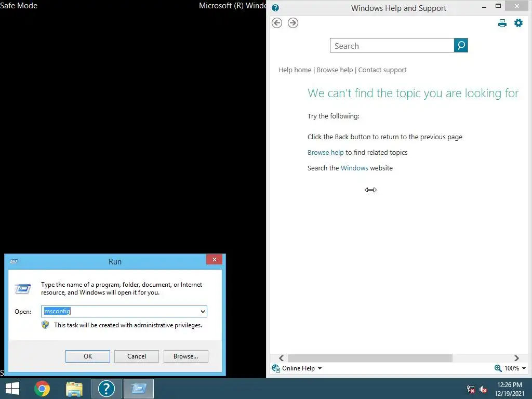The image size is (532, 399).
Task: Open File Explorer from the taskbar
Action: click(74, 389)
